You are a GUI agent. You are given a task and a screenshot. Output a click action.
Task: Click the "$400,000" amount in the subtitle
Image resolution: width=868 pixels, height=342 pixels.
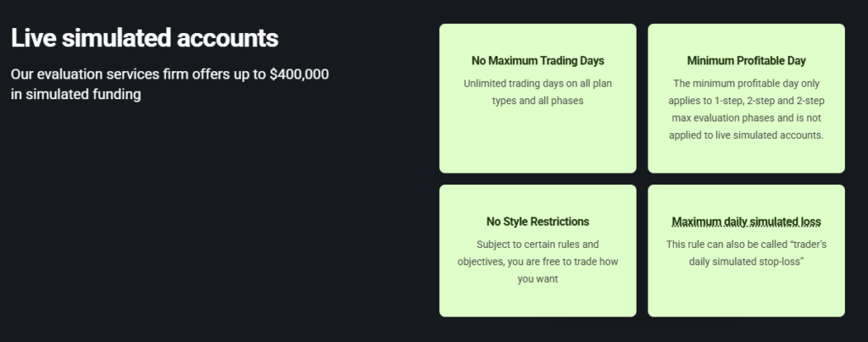298,74
